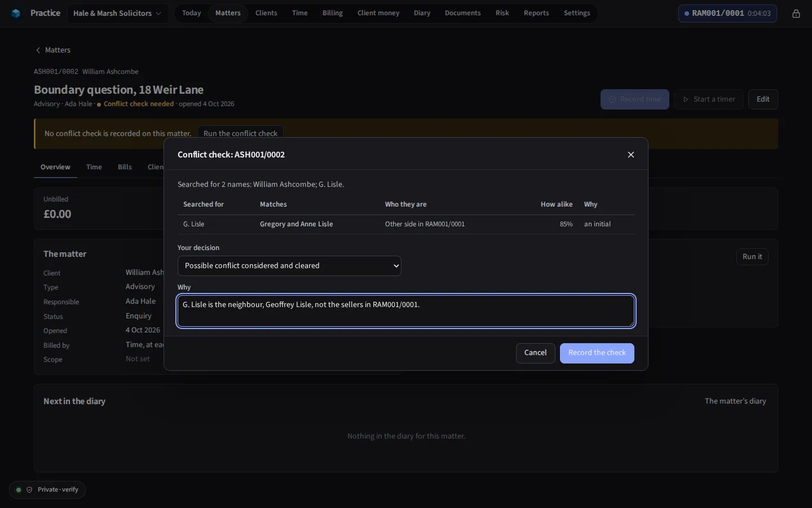
Task: Click the 85% How alike value
Action: (566, 224)
